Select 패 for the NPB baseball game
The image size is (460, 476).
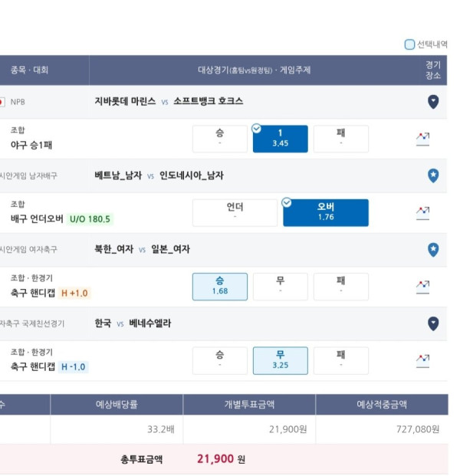pos(341,139)
